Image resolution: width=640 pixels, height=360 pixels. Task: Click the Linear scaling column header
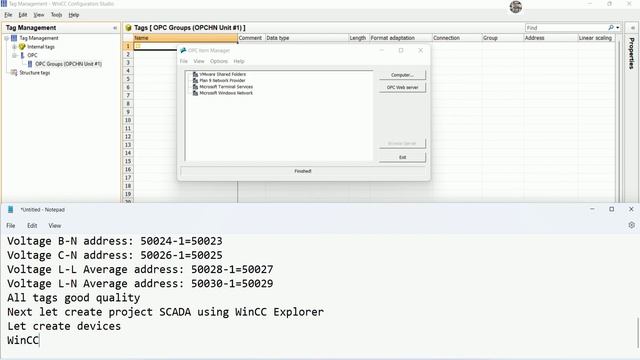(596, 38)
